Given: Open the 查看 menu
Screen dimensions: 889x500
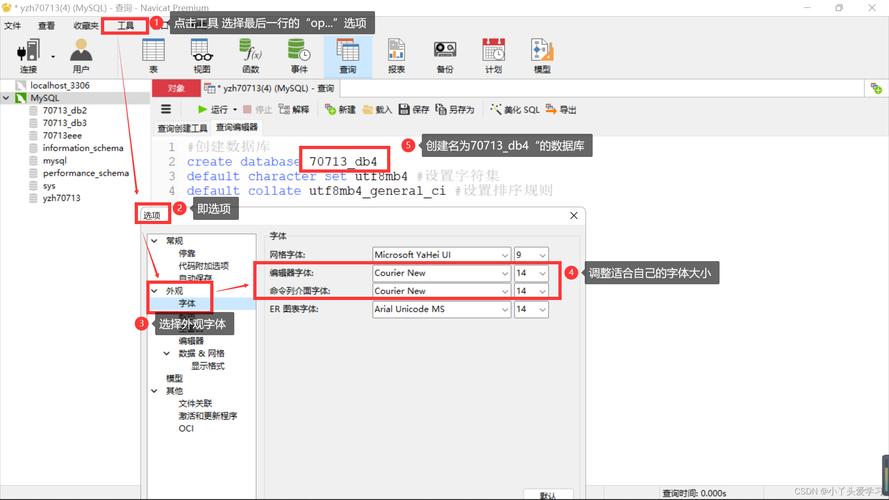Looking at the screenshot, I should 46,26.
